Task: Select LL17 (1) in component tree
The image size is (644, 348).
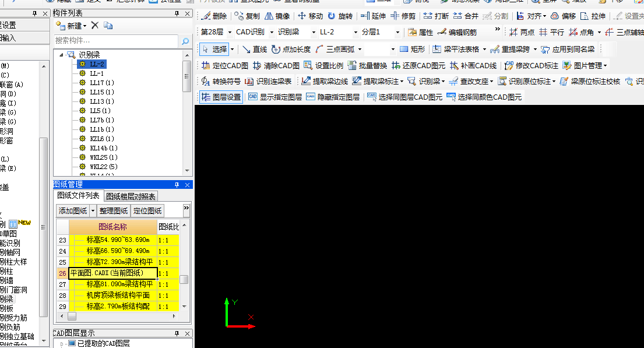Action: point(102,83)
